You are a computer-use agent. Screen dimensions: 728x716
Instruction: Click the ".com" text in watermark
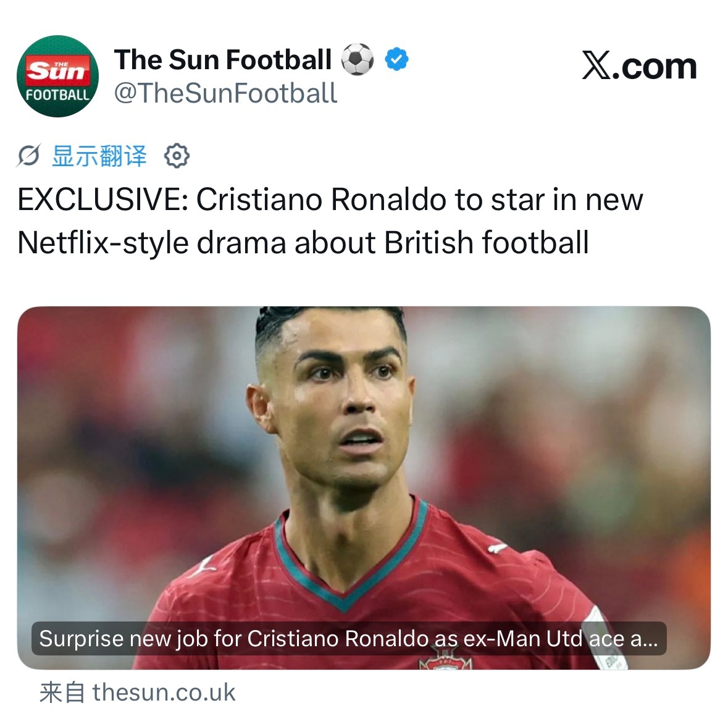654,67
